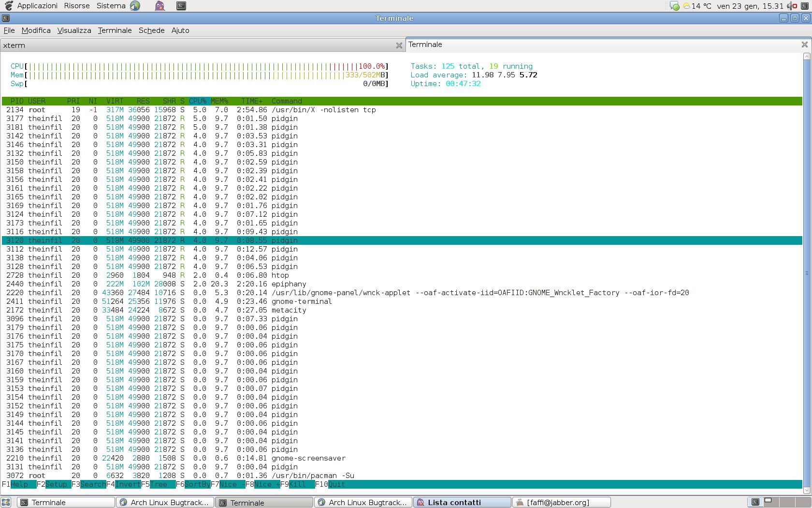
Task: Expand the Applicazioni menu
Action: point(37,6)
